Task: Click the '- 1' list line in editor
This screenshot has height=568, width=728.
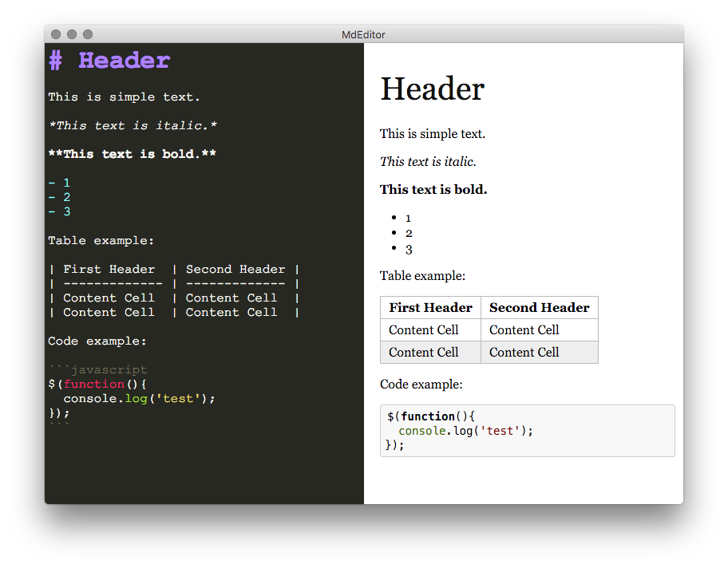Action: (x=59, y=183)
